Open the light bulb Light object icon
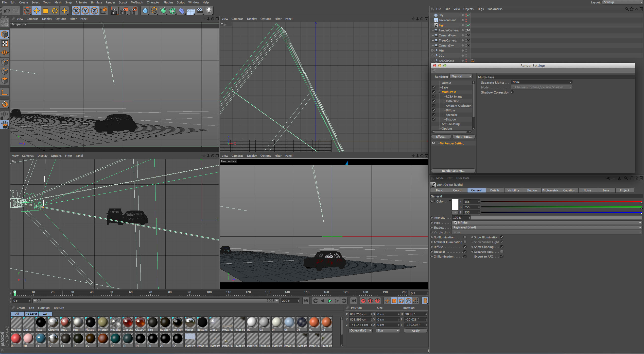The height and width of the screenshot is (354, 644). 209,11
